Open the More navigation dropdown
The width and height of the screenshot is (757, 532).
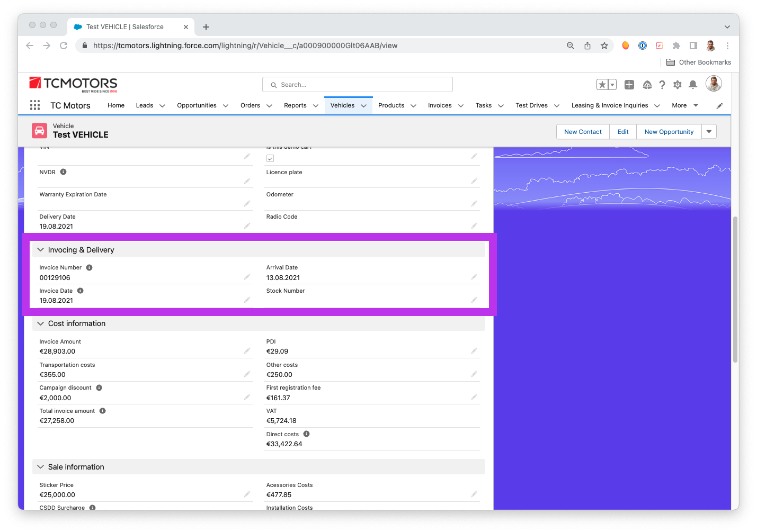685,105
